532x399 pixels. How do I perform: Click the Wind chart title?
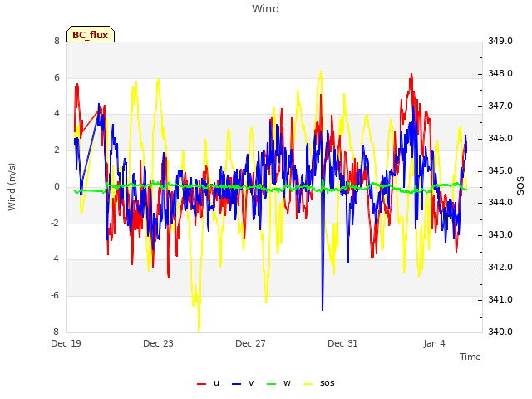point(266,8)
